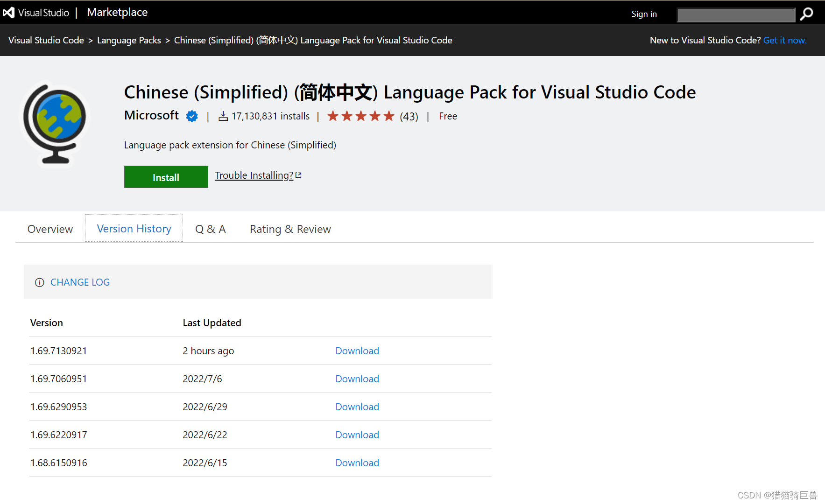This screenshot has width=825, height=504.
Task: Click the five-star rating icons
Action: (x=360, y=116)
